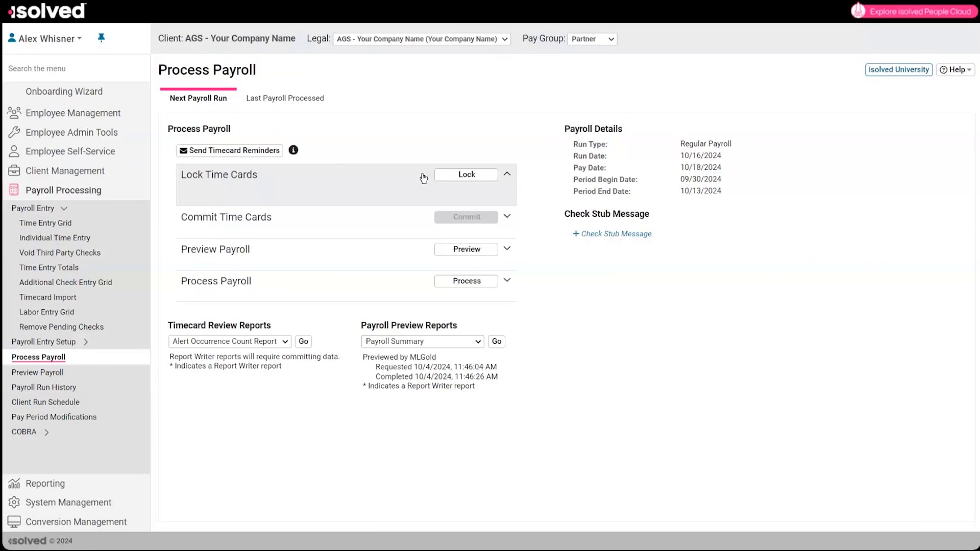The width and height of the screenshot is (980, 551).
Task: Click the Client Management briefcase icon
Action: pos(14,171)
